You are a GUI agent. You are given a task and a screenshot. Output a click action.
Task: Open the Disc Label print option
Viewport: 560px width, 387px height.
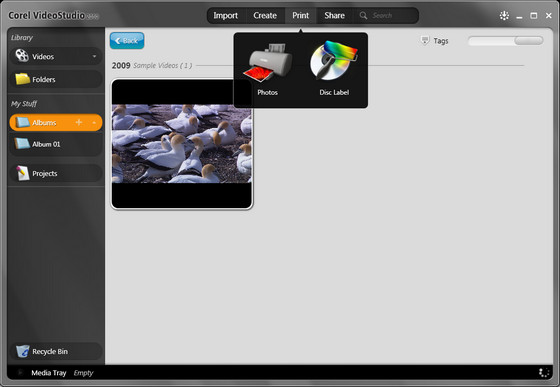[x=334, y=69]
